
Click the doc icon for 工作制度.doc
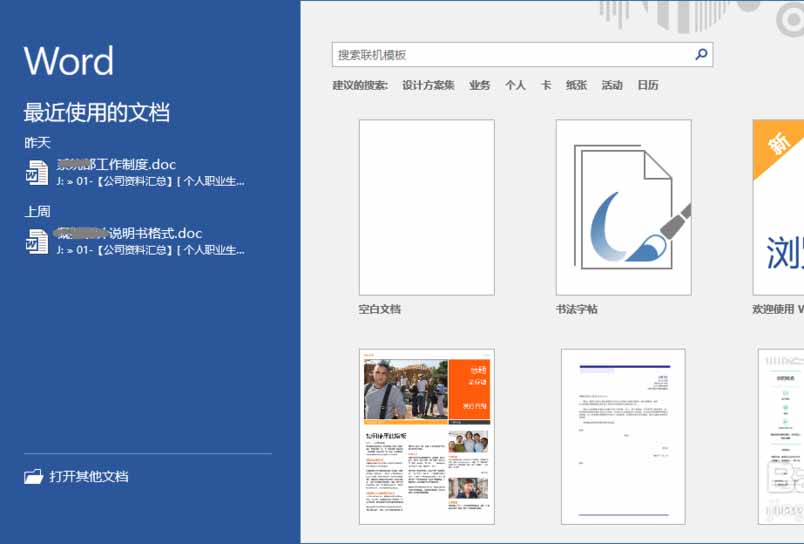(37, 172)
